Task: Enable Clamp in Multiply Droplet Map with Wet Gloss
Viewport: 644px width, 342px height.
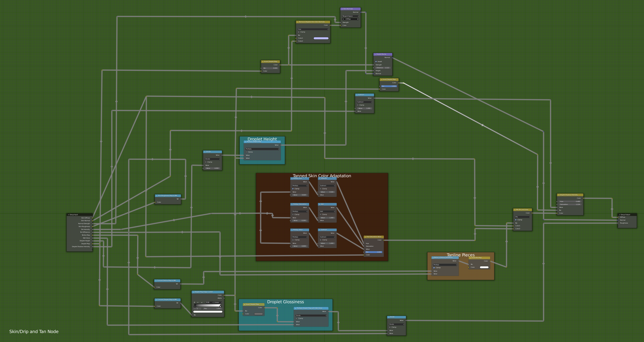Action: (x=297, y=318)
